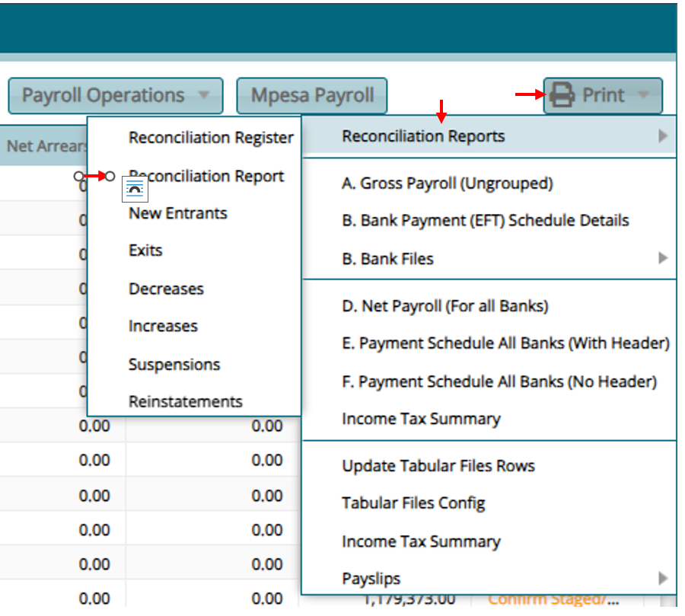685x616 pixels.
Task: Select Increases from the menu
Action: tap(162, 326)
